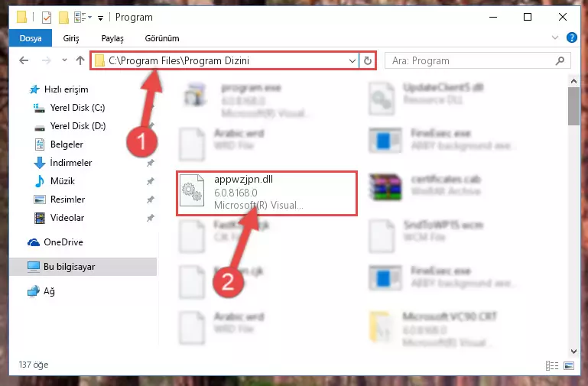Switch to the Görünüm tab
The width and height of the screenshot is (588, 386).
[162, 38]
